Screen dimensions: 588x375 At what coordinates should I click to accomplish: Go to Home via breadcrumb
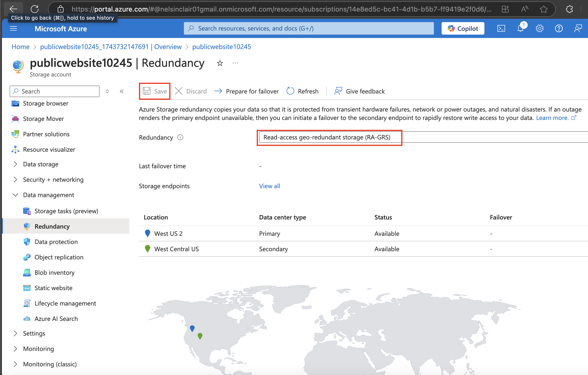[20, 47]
